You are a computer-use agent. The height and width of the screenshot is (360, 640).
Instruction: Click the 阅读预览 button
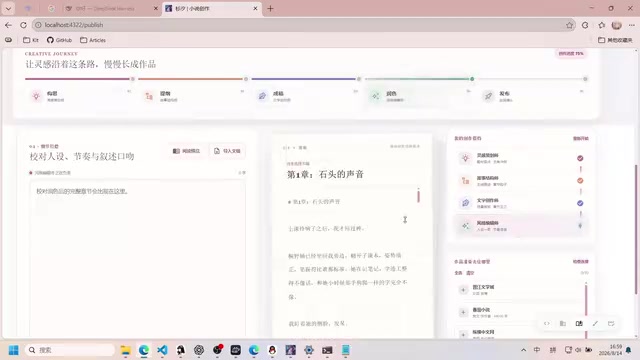click(x=187, y=151)
